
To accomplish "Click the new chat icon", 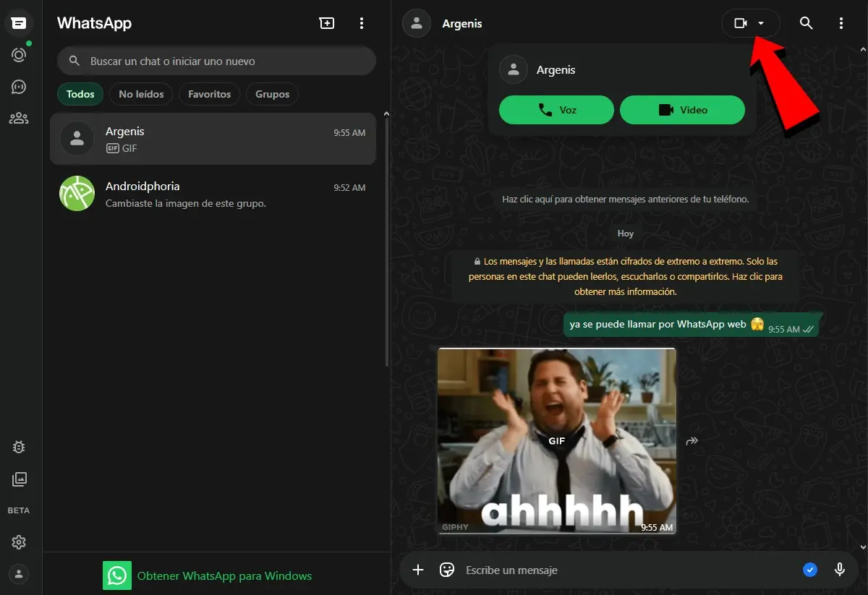I will tap(327, 23).
